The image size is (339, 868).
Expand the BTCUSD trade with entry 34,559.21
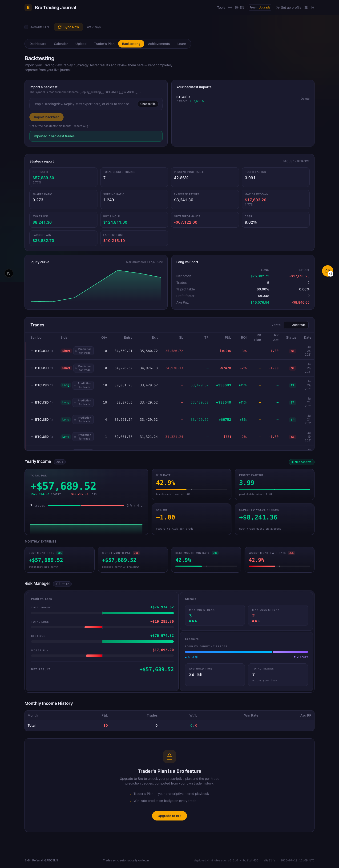coord(32,351)
